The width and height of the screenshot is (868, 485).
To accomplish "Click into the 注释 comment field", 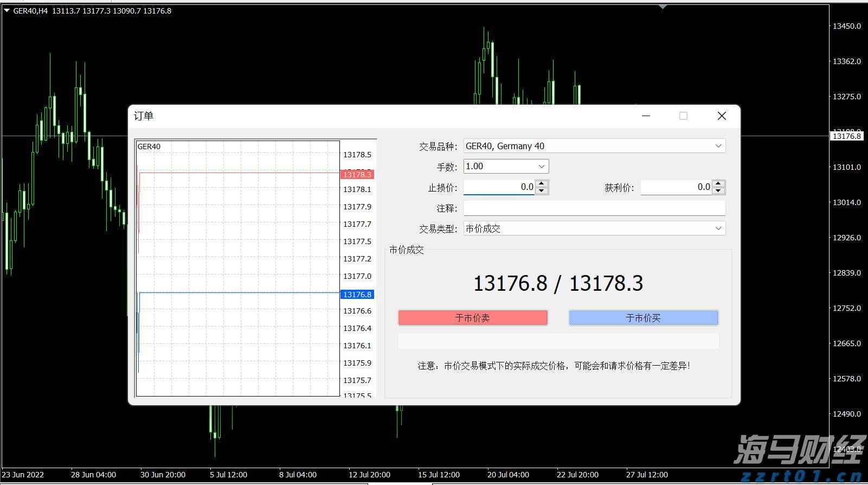I will point(594,208).
